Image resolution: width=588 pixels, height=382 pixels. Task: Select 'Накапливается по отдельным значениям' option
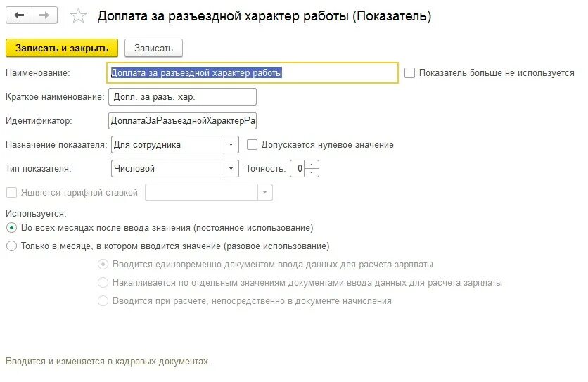point(103,282)
